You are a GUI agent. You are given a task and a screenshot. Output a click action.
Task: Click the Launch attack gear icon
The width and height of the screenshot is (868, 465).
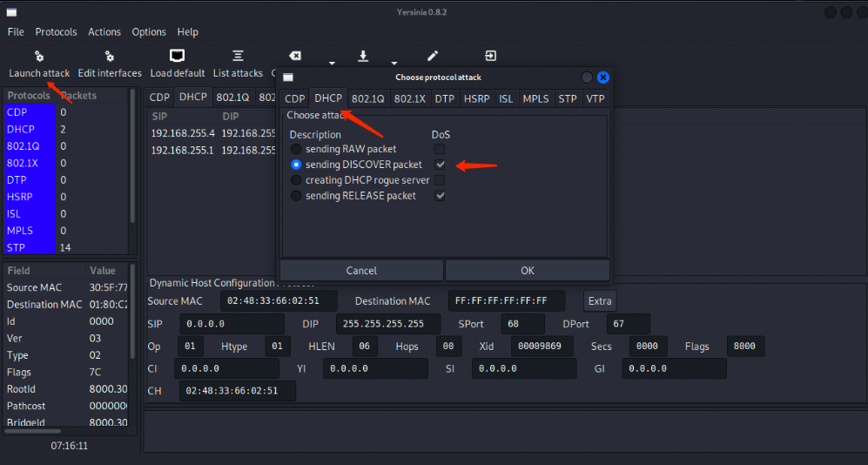pos(39,56)
